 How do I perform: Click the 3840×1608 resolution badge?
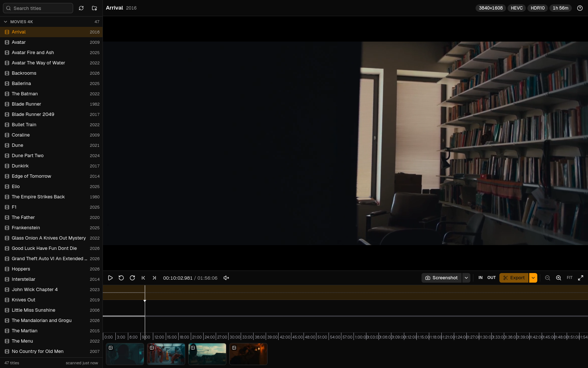[491, 8]
